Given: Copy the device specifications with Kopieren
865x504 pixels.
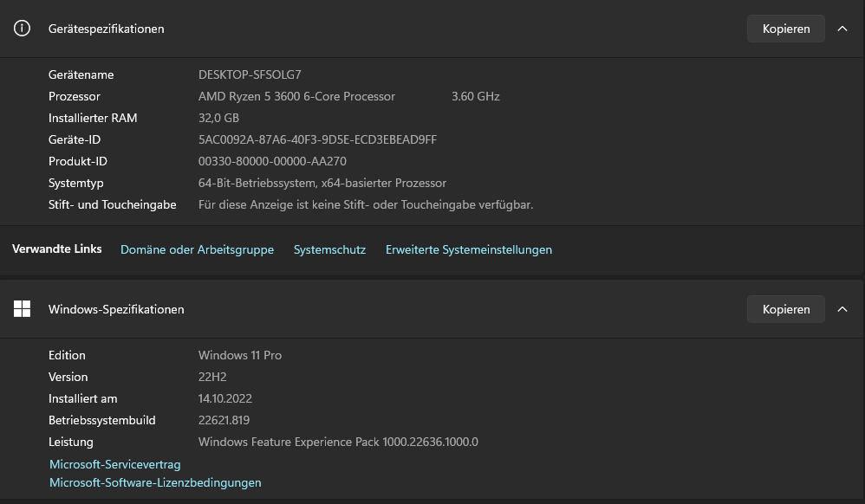Looking at the screenshot, I should click(786, 29).
